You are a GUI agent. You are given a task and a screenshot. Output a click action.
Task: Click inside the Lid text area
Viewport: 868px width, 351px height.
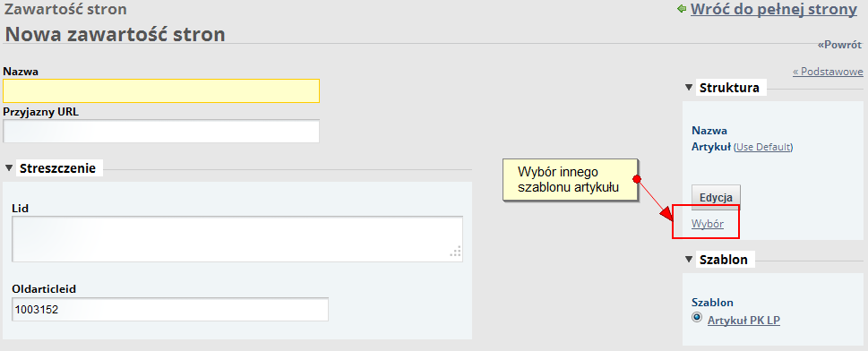[237, 238]
